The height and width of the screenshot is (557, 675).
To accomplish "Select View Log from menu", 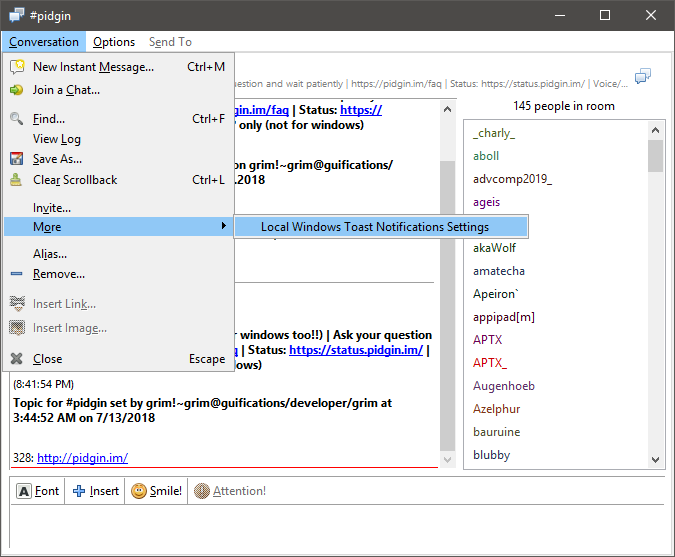I will (119, 139).
